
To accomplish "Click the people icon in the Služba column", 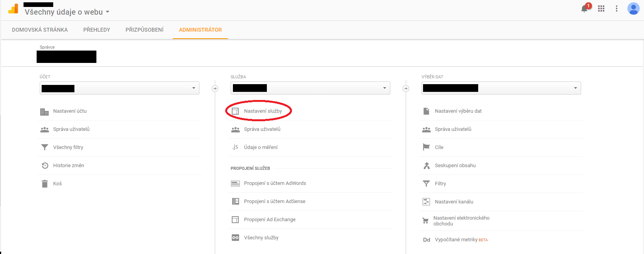I will click(x=236, y=130).
